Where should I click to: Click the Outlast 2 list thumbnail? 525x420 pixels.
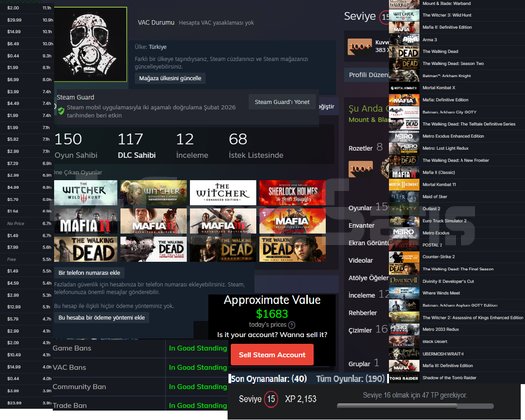tap(404, 209)
